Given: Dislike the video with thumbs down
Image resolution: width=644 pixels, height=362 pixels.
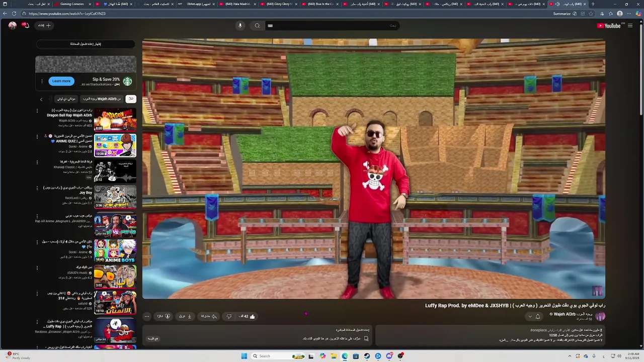Looking at the screenshot, I should point(229,316).
